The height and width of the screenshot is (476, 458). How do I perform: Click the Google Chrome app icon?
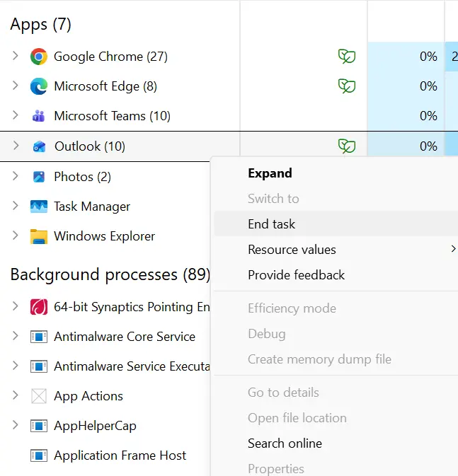tap(39, 57)
